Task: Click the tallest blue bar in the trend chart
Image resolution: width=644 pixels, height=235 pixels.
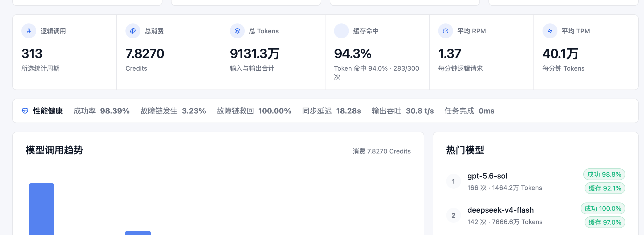Action: [x=42, y=209]
